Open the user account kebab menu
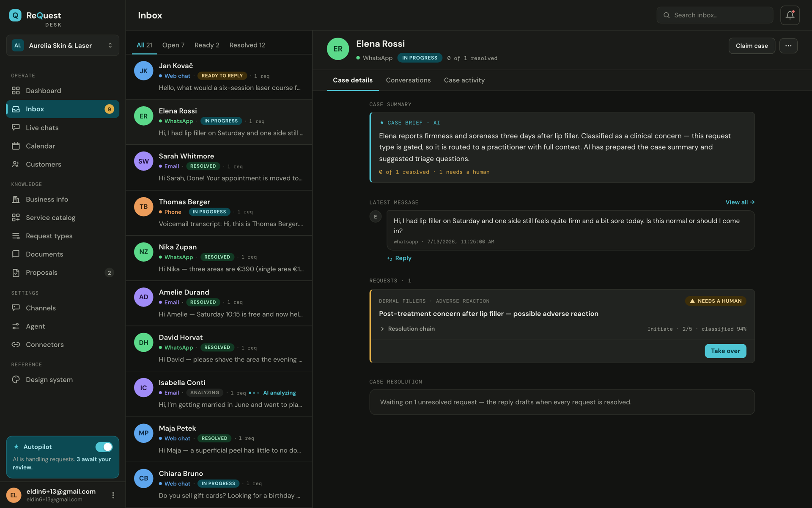The height and width of the screenshot is (508, 812). tap(113, 495)
